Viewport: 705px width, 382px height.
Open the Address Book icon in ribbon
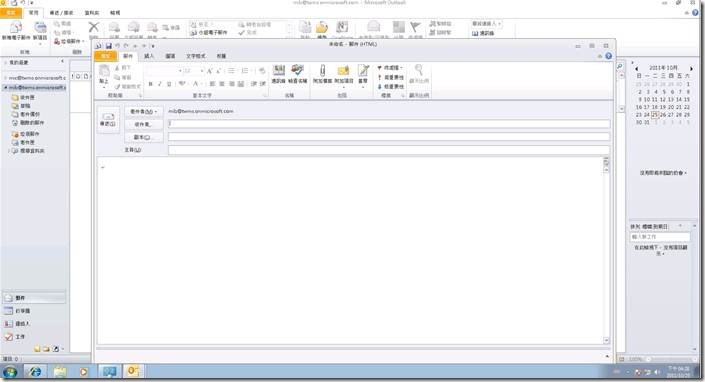(x=279, y=74)
